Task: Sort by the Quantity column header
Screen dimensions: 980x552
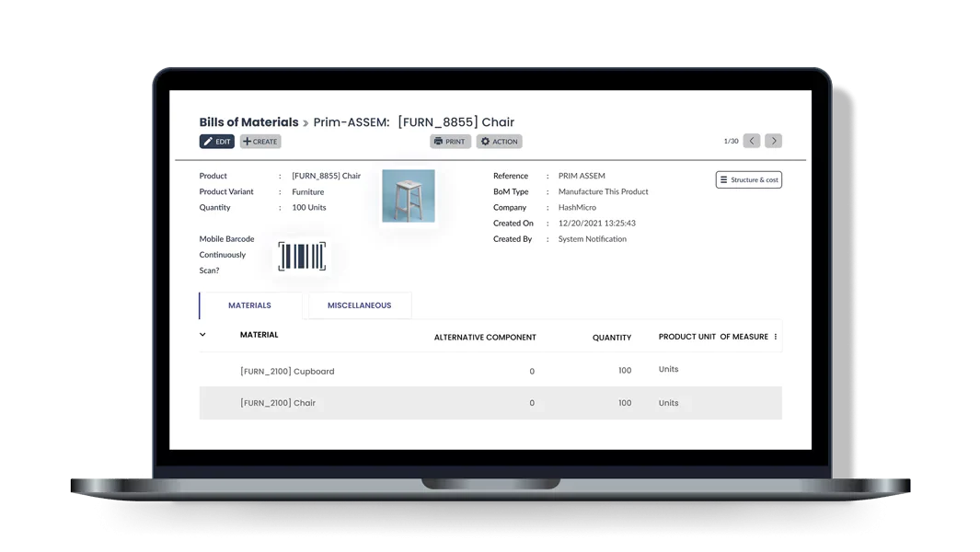Action: coord(612,337)
